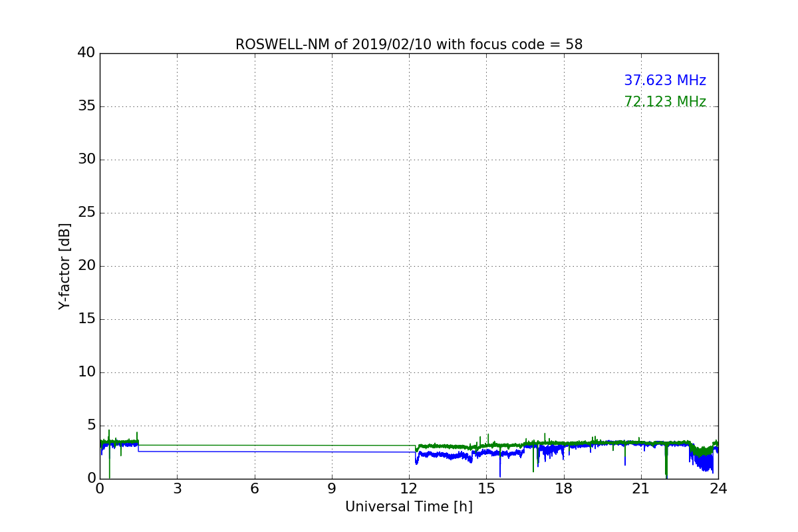The height and width of the screenshot is (532, 798).
Task: Click y-axis tick label 20
Action: (86, 266)
